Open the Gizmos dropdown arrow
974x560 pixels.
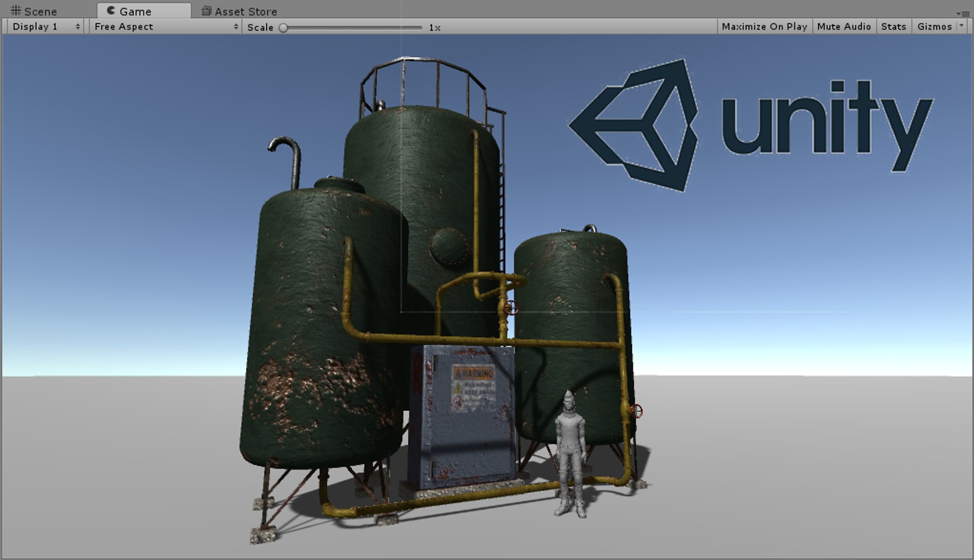(x=962, y=26)
